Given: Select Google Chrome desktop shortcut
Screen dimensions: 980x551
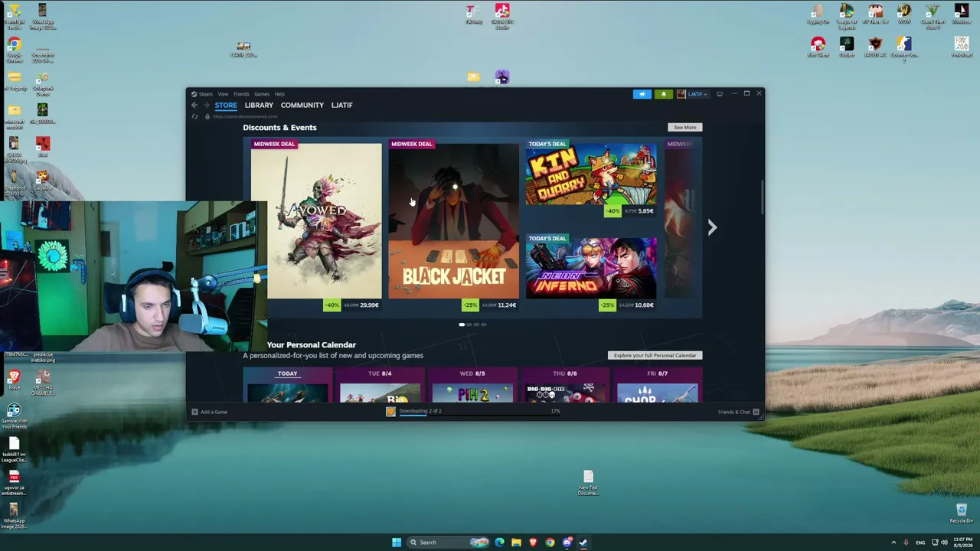Looking at the screenshot, I should [x=14, y=49].
